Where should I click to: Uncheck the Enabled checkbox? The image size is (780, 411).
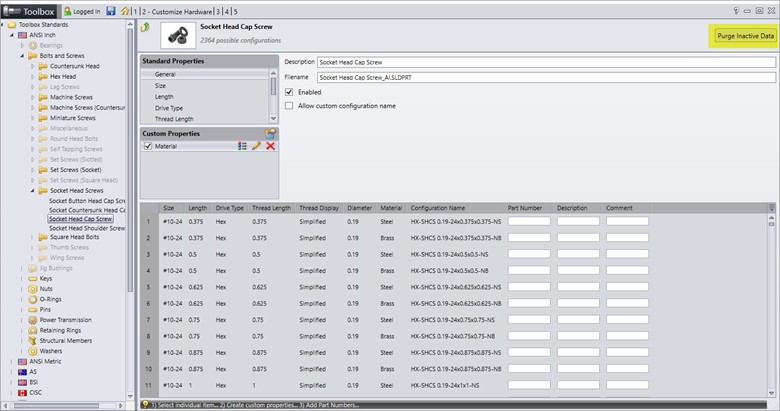pos(290,92)
